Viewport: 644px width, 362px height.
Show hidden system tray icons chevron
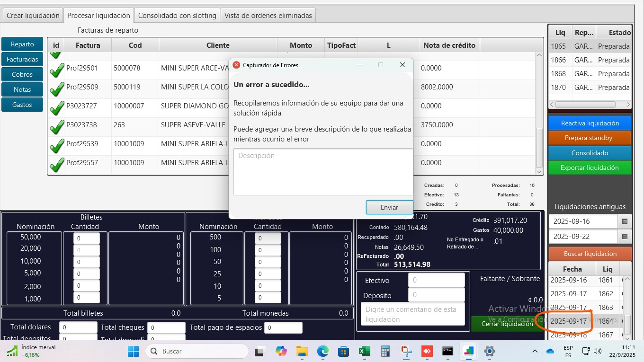point(535,351)
